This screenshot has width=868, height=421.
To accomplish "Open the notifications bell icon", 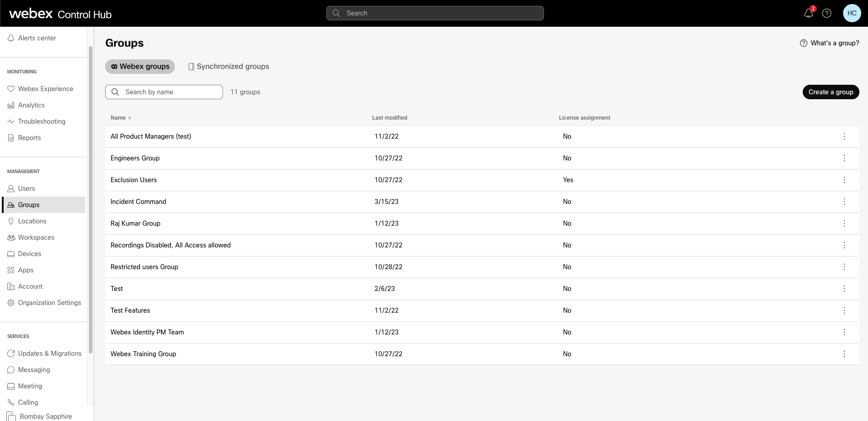I will click(x=809, y=13).
